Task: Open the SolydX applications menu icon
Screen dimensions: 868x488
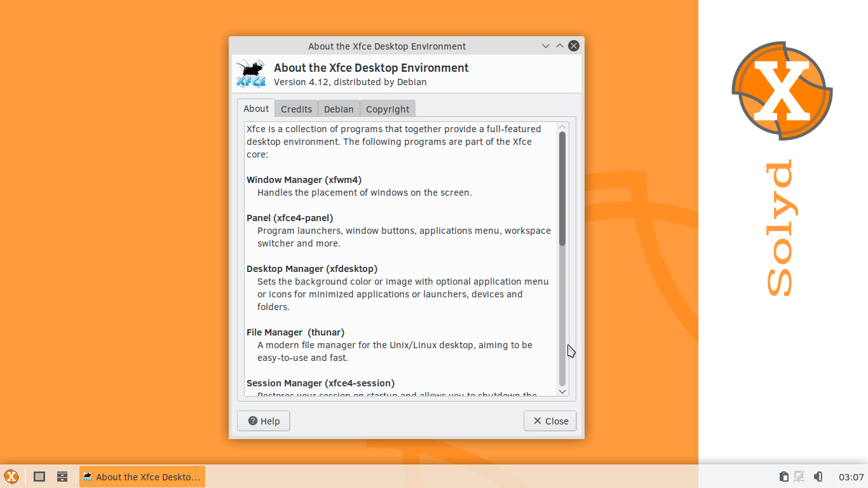Action: point(11,477)
